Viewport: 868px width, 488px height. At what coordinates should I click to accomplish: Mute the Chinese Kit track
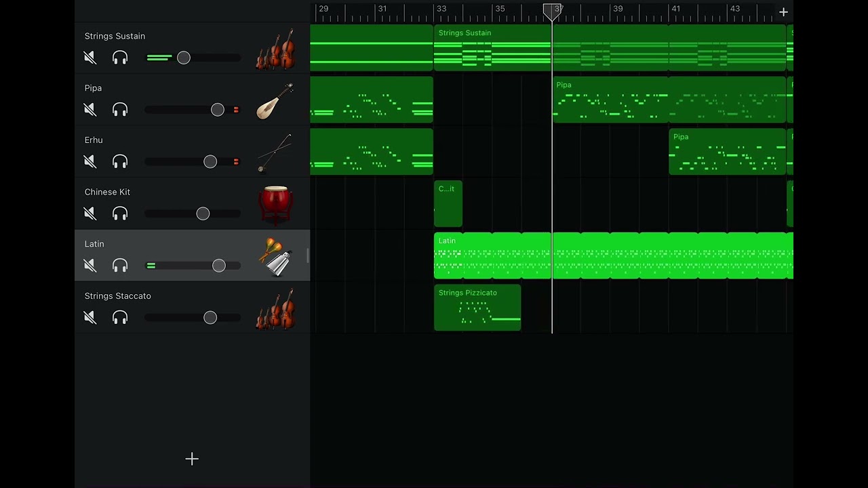90,213
